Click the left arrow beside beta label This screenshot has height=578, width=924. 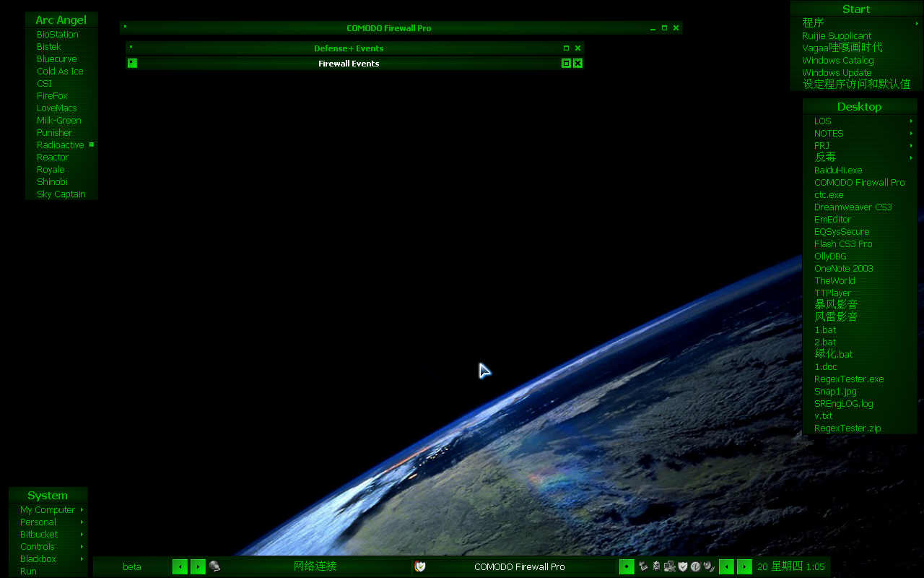180,567
